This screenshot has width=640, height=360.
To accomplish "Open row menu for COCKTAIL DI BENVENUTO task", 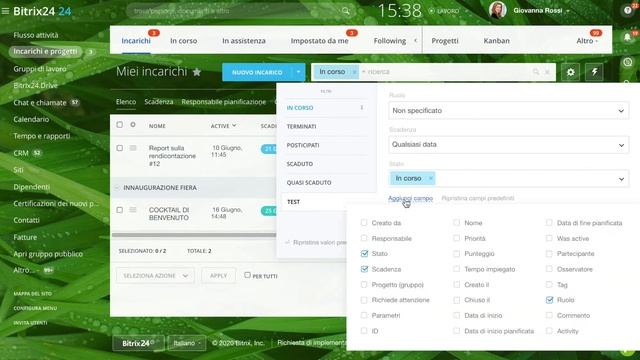I will 133,210.
